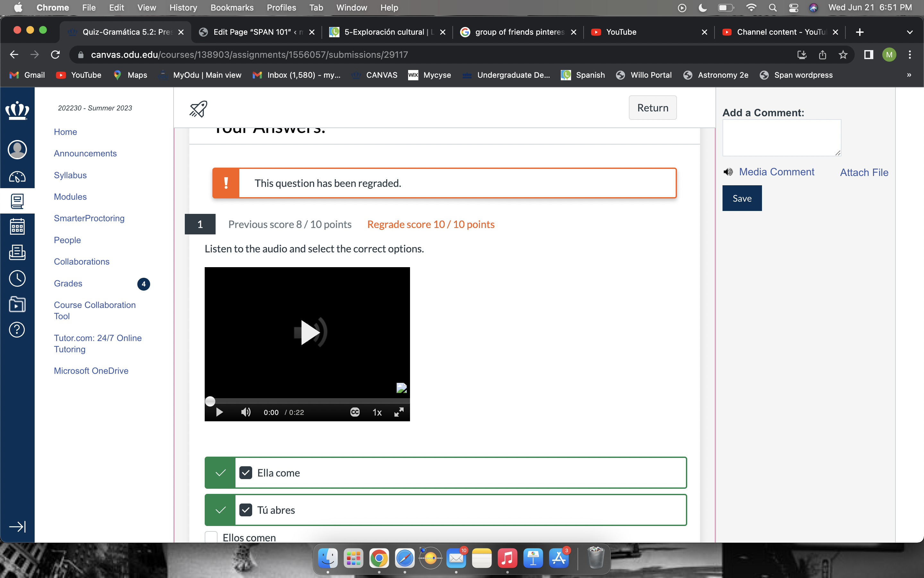Viewport: 924px width, 578px height.
Task: Toggle the Tú abres checkbox
Action: (x=245, y=510)
